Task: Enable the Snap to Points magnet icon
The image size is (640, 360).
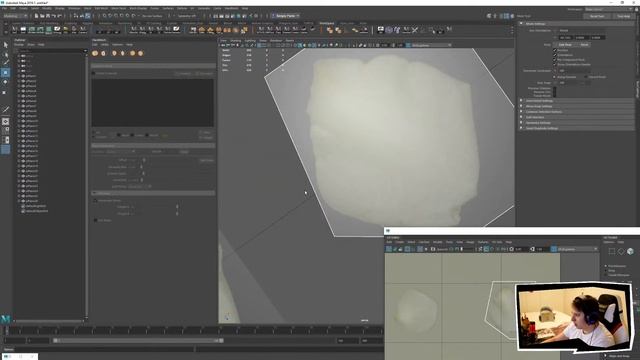Action: click(x=116, y=16)
